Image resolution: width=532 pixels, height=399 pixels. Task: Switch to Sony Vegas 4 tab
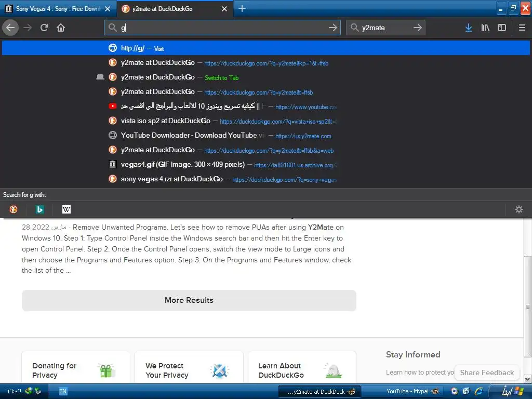point(58,9)
